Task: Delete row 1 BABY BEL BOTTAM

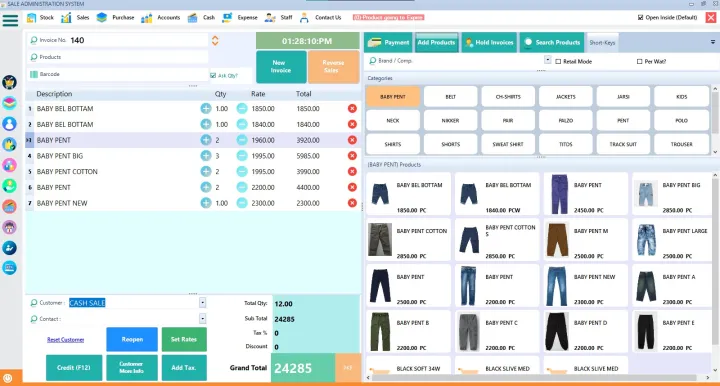Action: [x=352, y=108]
